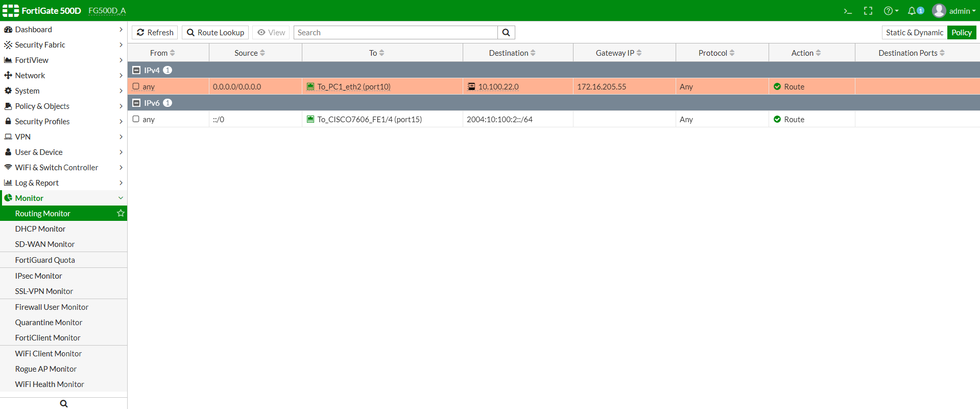Toggle fullscreen mode icon
The width and height of the screenshot is (980, 409).
[868, 11]
